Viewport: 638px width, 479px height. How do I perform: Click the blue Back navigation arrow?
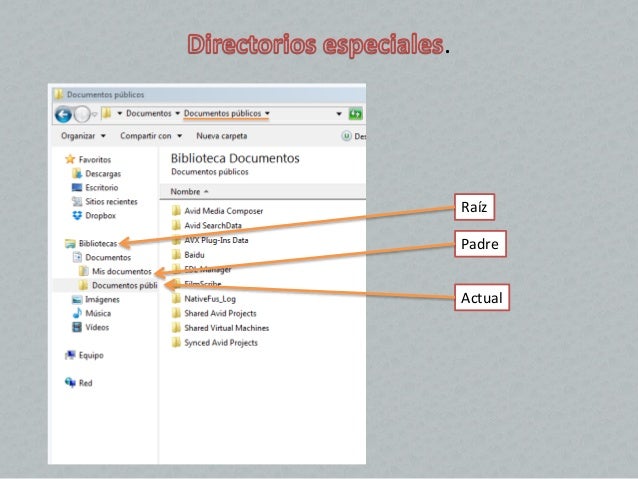tap(63, 114)
